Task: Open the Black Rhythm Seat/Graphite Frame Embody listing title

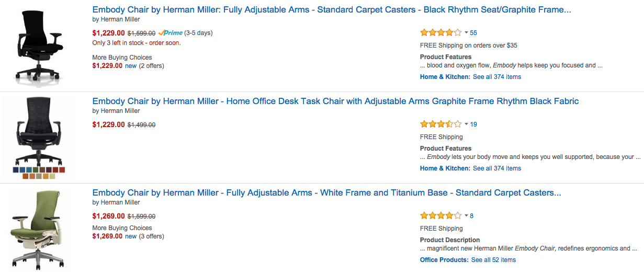Action: tap(331, 9)
